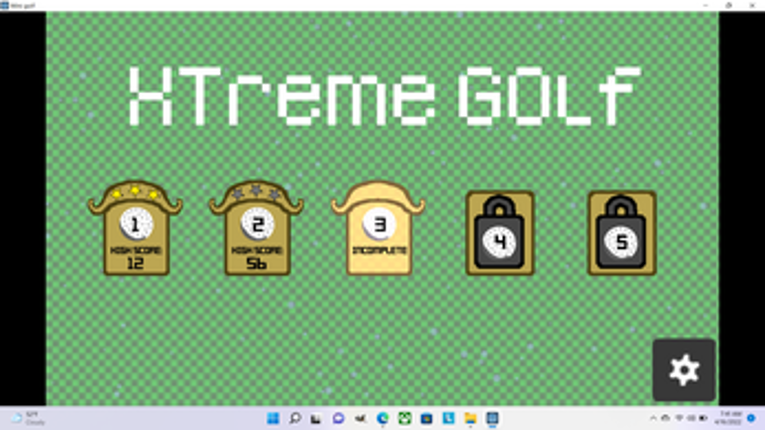Open level 1 with high score 12

pyautogui.click(x=136, y=228)
